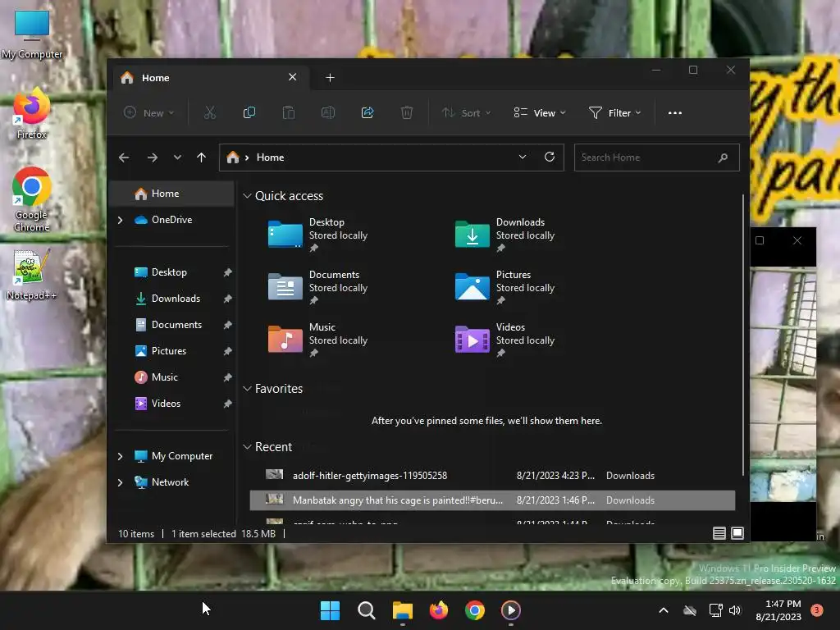
Task: Click the Search Home input field
Action: tap(657, 157)
